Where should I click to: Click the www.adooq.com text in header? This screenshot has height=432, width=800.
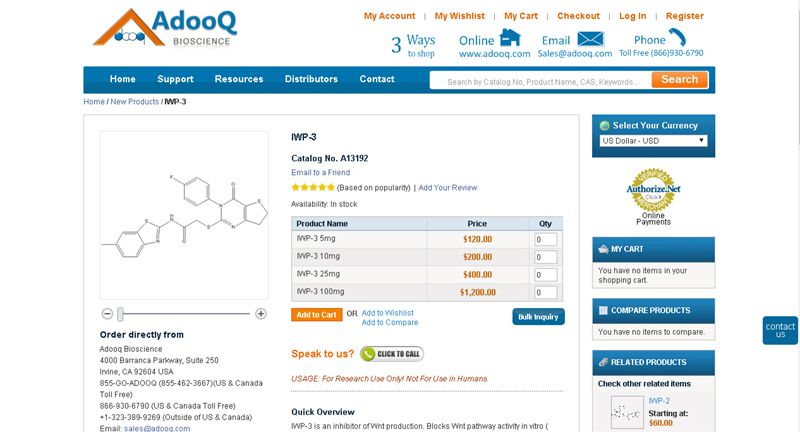[494, 54]
